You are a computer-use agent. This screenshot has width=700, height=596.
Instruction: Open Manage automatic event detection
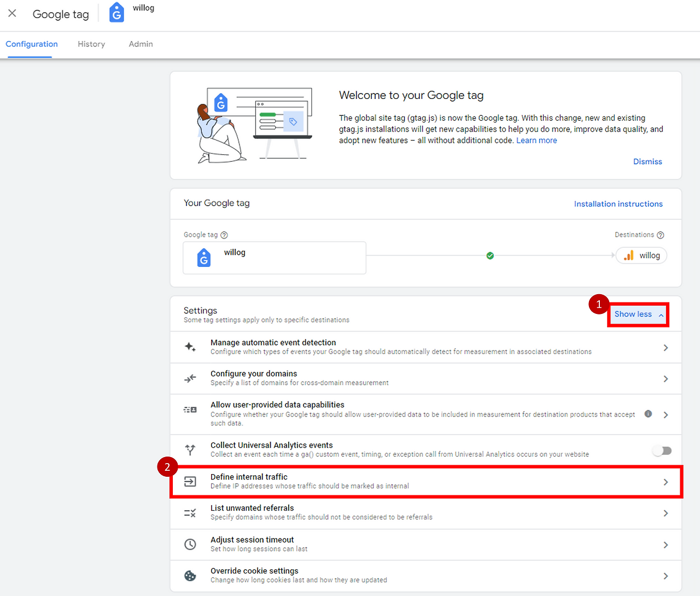[425, 347]
